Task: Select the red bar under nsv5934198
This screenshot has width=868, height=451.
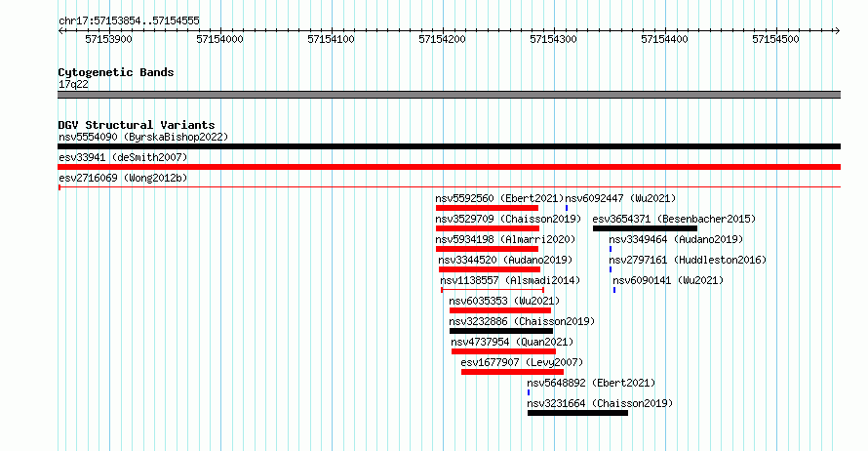Action: pyautogui.click(x=487, y=249)
